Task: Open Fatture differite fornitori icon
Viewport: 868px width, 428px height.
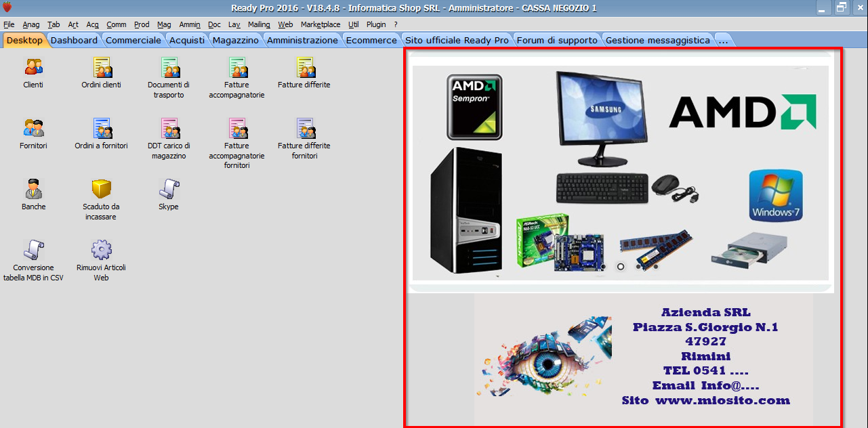Action: [304, 128]
